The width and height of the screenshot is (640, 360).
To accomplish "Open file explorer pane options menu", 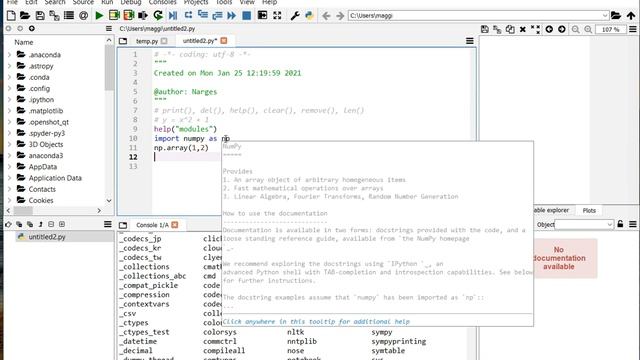I will [x=109, y=29].
